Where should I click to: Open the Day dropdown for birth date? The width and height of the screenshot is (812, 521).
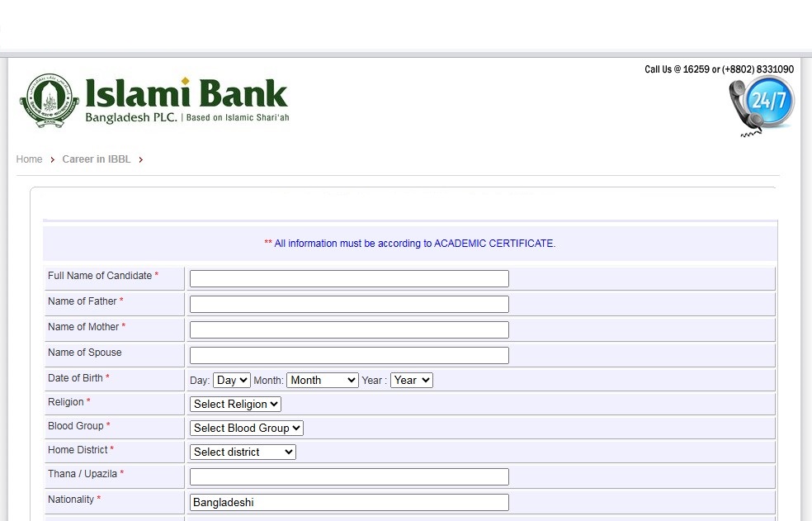click(x=231, y=381)
